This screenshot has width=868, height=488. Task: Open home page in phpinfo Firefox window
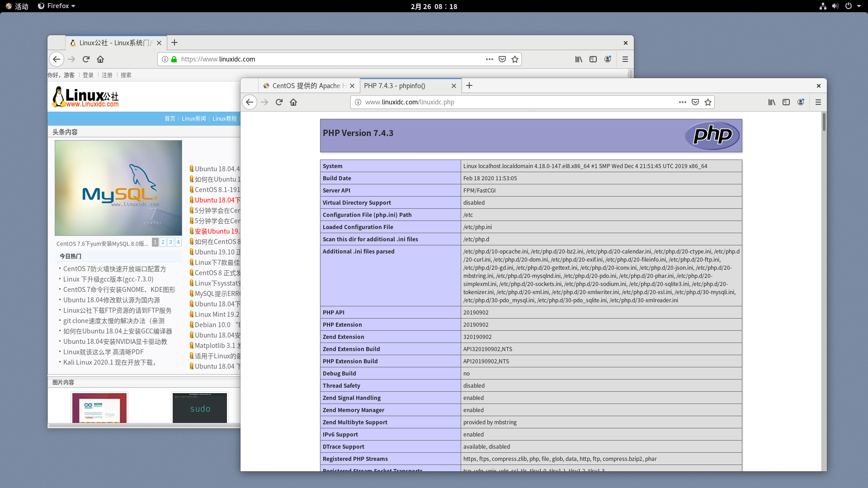pyautogui.click(x=293, y=102)
